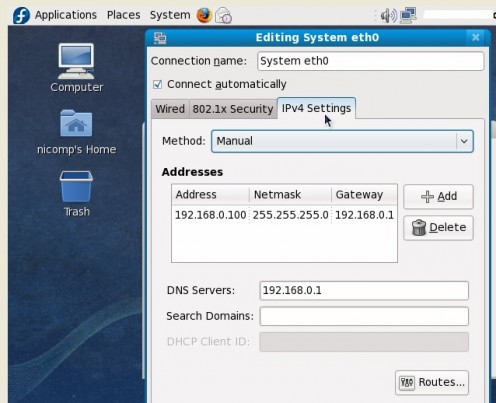
Task: Click the Address column header
Action: [x=211, y=195]
